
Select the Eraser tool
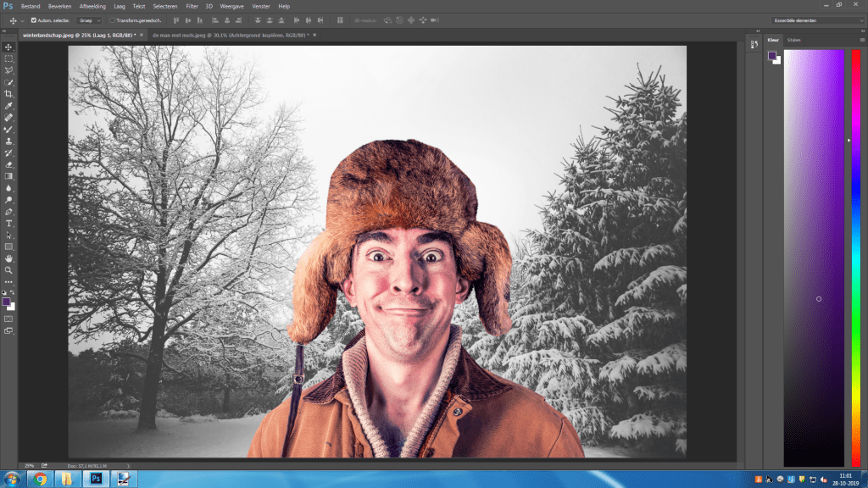tap(8, 164)
